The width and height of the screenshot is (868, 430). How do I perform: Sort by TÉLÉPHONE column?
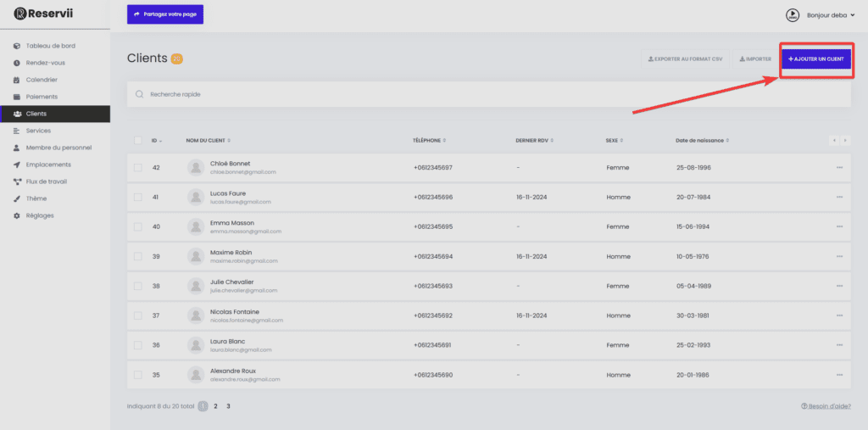tap(430, 141)
